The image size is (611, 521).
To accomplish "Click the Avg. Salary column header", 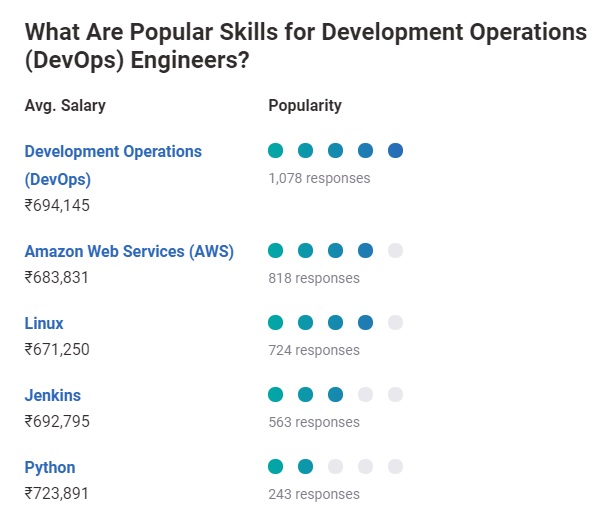I will click(x=65, y=106).
